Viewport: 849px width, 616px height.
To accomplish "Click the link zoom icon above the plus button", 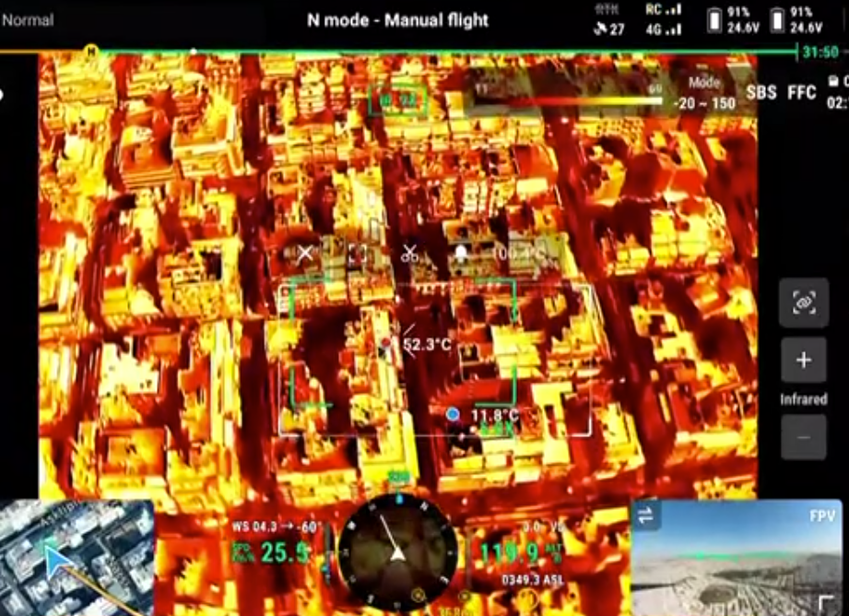I will (x=803, y=302).
